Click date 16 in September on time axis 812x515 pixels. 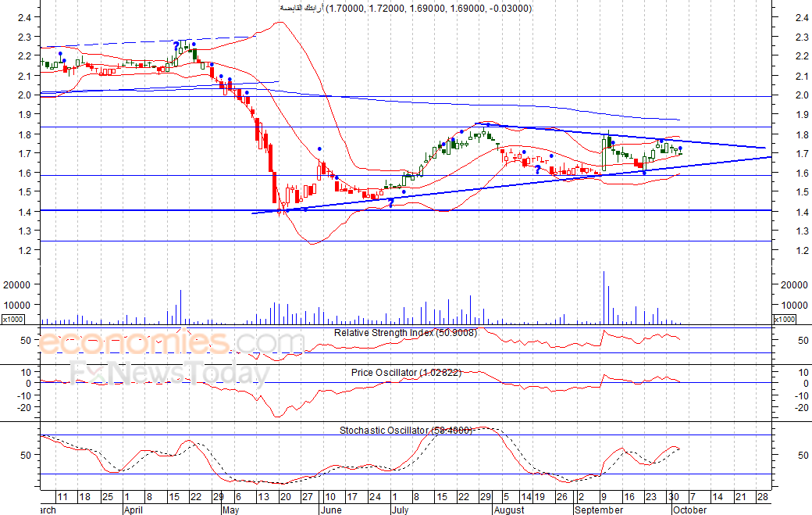tap(629, 497)
